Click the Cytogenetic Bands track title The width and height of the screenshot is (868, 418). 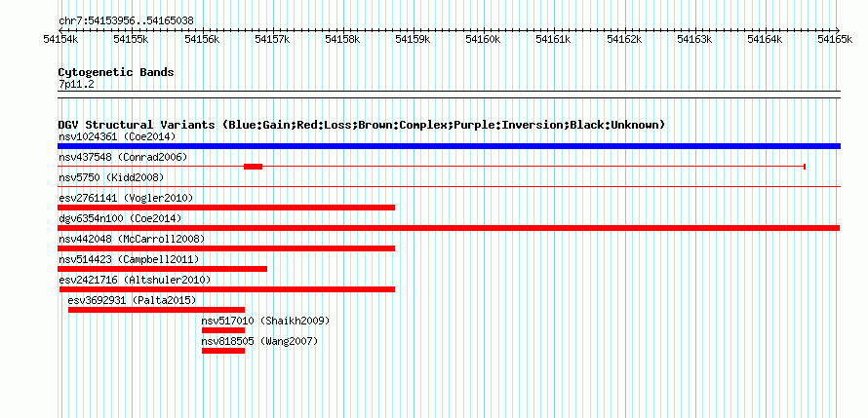pos(116,72)
